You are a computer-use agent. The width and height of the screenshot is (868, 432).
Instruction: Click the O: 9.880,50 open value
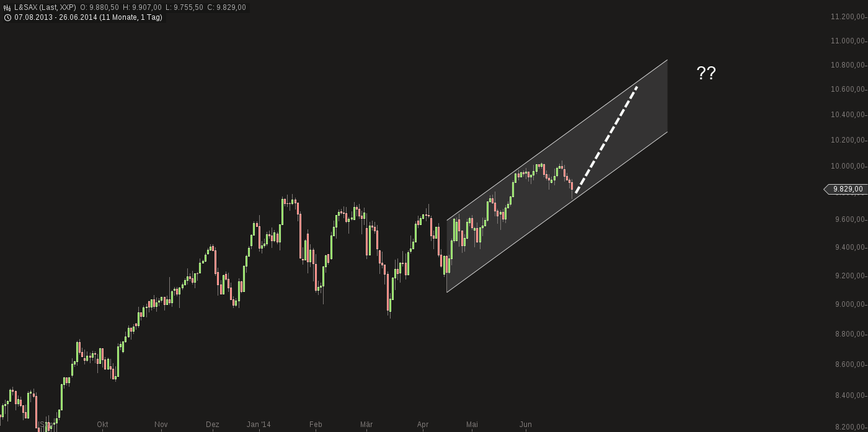point(99,7)
